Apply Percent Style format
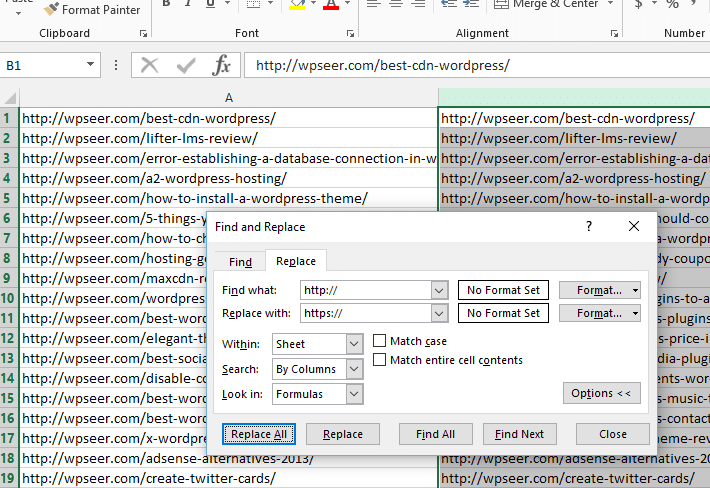This screenshot has width=710, height=488. pos(672,5)
